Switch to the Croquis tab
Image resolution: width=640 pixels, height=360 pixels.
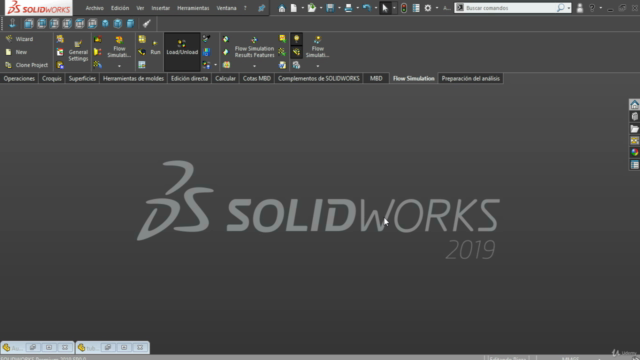click(x=51, y=78)
